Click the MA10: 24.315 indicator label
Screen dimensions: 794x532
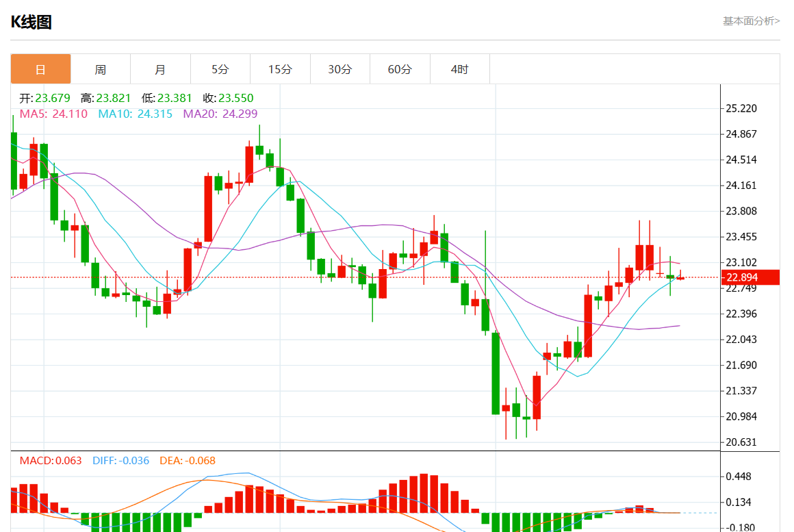136,114
